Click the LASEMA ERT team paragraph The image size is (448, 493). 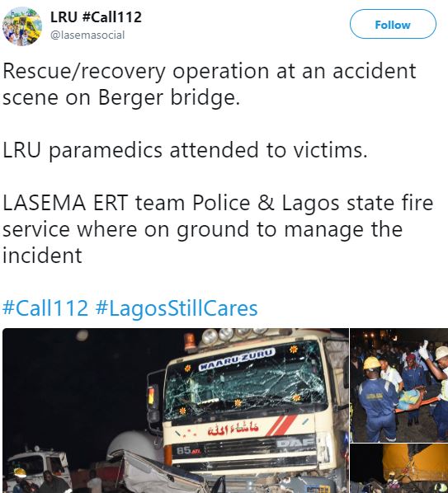coord(218,229)
